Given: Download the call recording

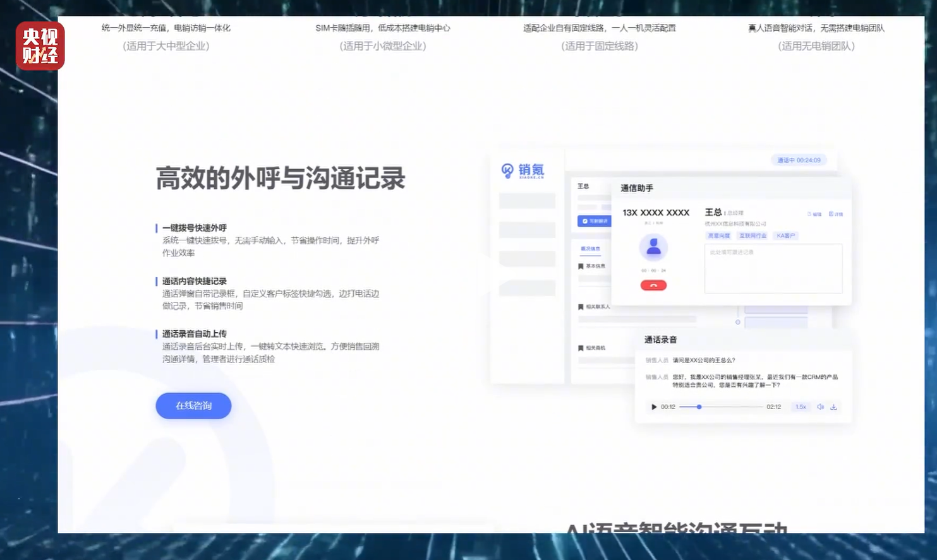Looking at the screenshot, I should [x=833, y=407].
